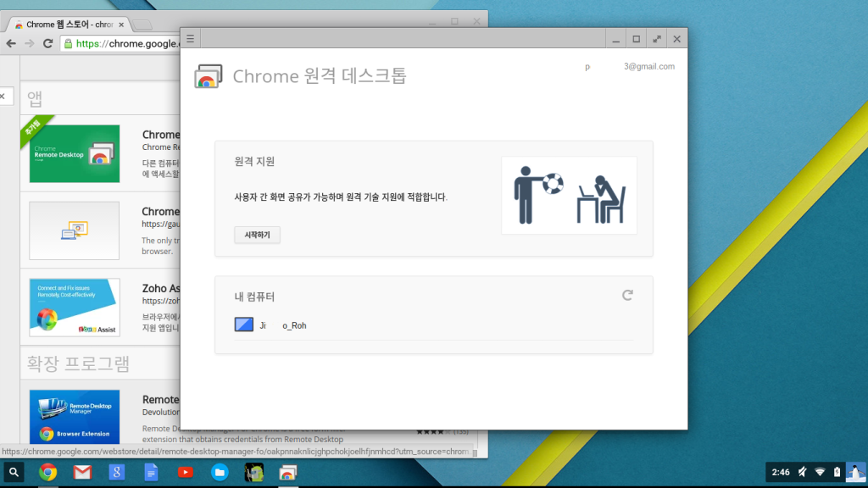The width and height of the screenshot is (868, 488).
Task: Connect to the Ji o_Roh computer
Action: [x=433, y=325]
